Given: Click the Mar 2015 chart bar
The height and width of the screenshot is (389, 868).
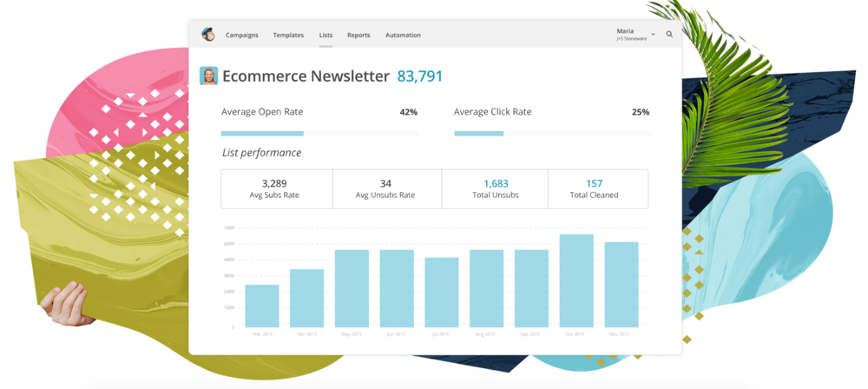Looking at the screenshot, I should 262,306.
